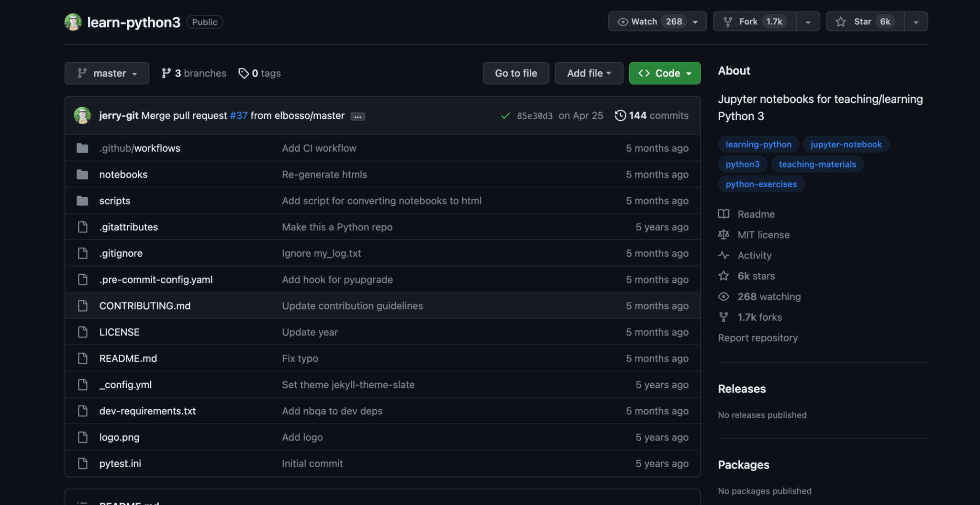Open pull request #37 link
Viewport: 980px width, 505px height.
pyautogui.click(x=238, y=115)
